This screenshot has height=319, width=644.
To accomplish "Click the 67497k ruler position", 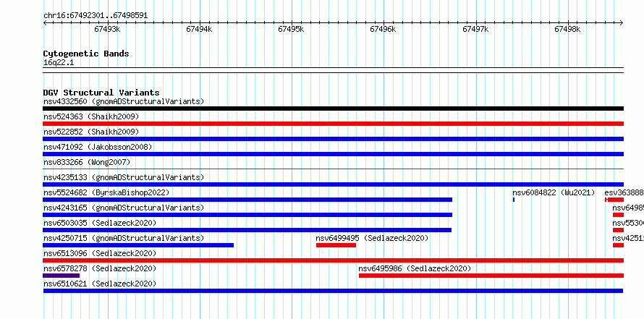I will [x=475, y=29].
